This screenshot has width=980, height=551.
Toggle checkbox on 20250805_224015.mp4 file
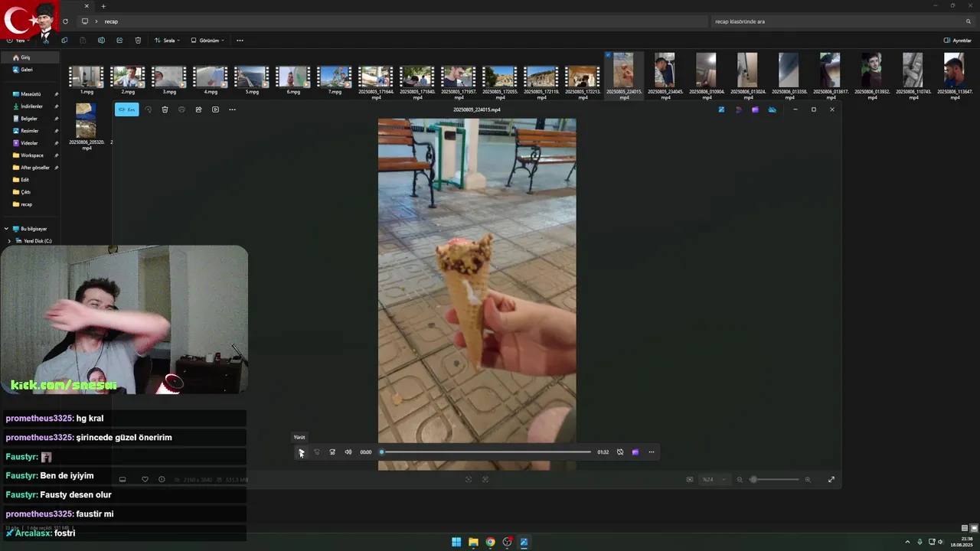tap(608, 55)
